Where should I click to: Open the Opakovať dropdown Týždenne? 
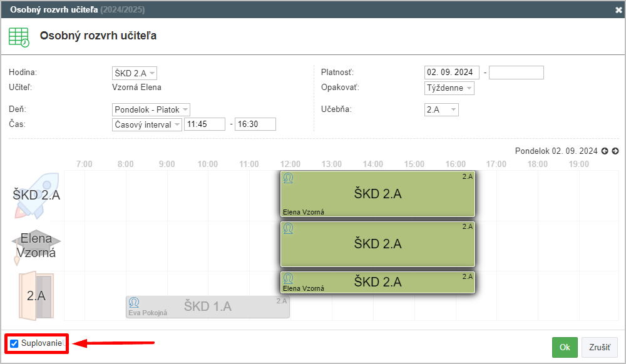pyautogui.click(x=449, y=88)
